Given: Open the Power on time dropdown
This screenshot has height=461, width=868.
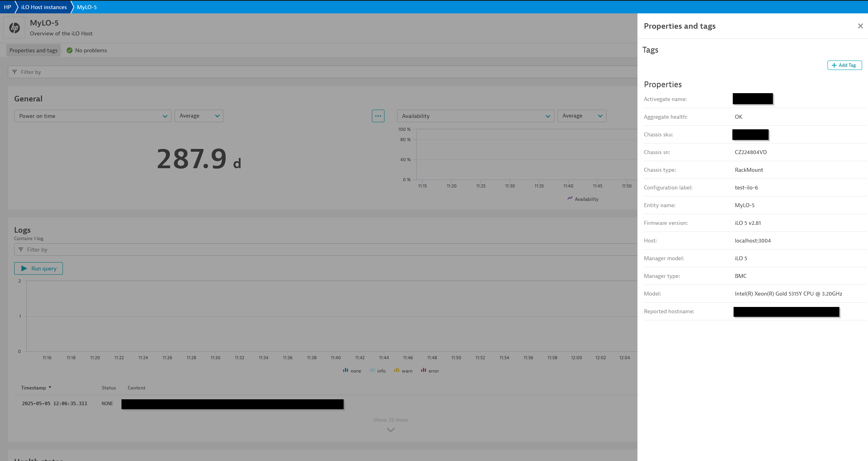Looking at the screenshot, I should pos(93,116).
